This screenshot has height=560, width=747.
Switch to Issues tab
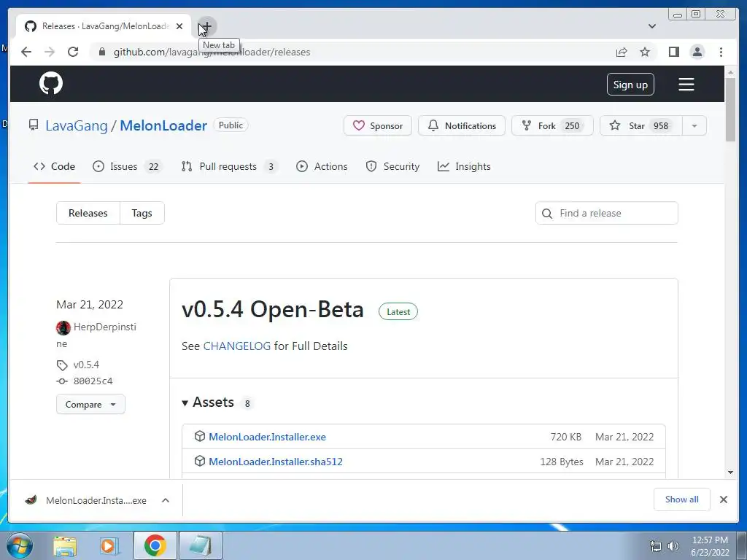point(126,167)
